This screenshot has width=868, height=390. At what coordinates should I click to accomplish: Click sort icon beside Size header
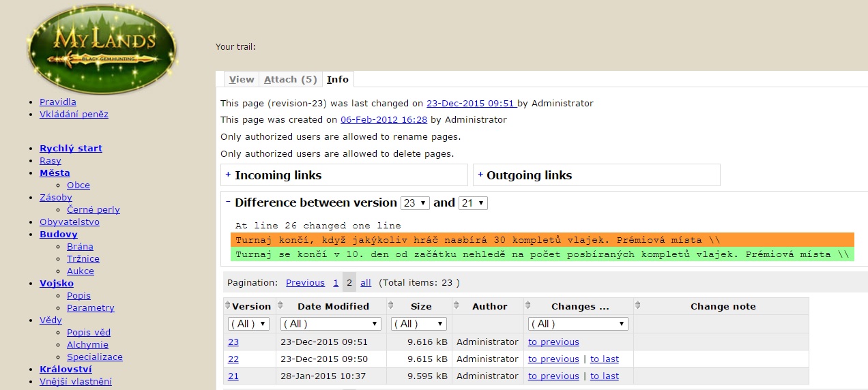pyautogui.click(x=392, y=306)
